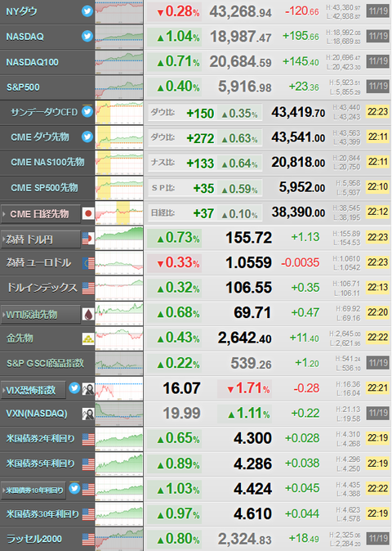Click the 日経比 +37 value
The width and height of the screenshot is (392, 551).
(203, 213)
